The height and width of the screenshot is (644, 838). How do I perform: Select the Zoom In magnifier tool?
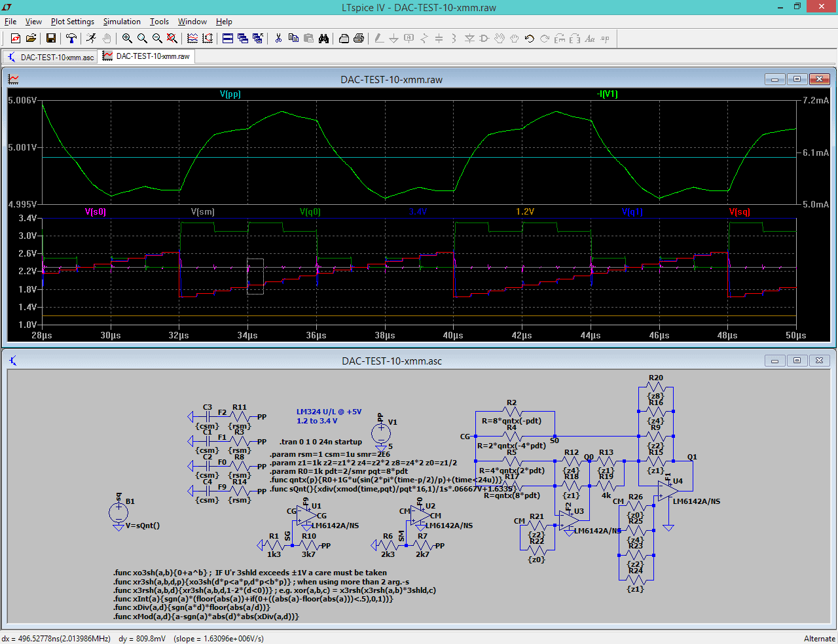coord(127,39)
